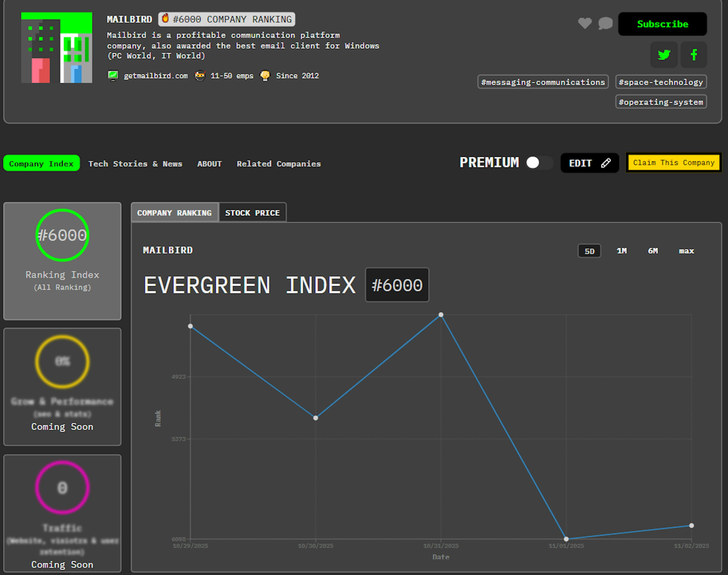
Task: Switch to the STOCK PRICE tab
Action: coord(252,213)
